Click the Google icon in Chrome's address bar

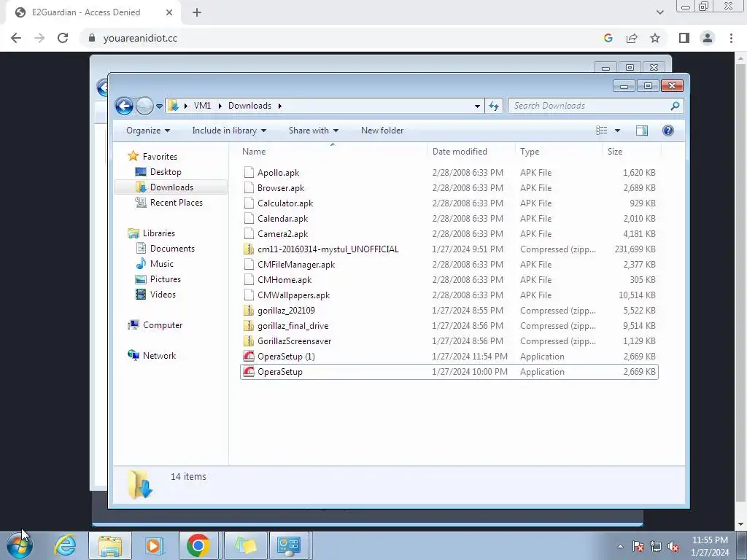pos(608,38)
